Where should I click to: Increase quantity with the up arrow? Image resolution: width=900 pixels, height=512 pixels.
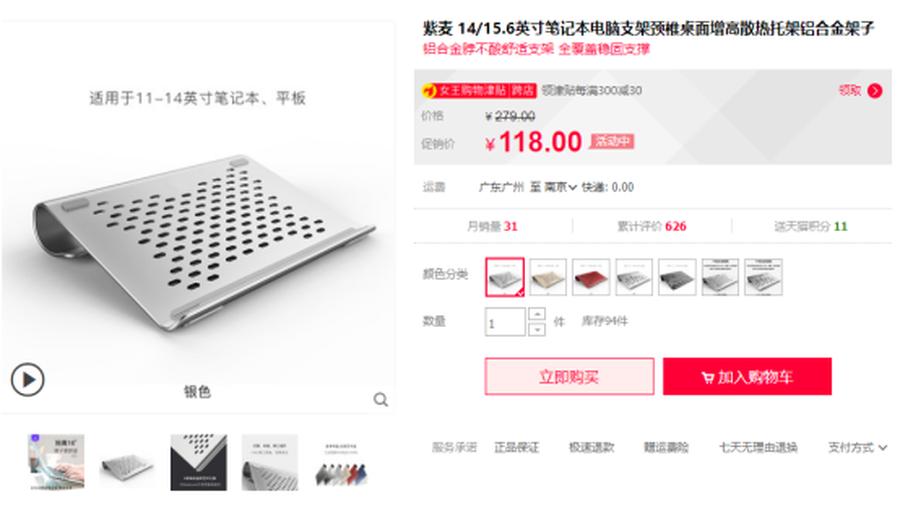(x=537, y=315)
